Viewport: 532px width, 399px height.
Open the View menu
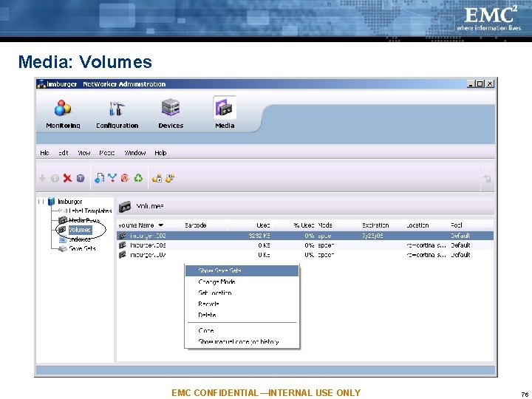tap(83, 153)
